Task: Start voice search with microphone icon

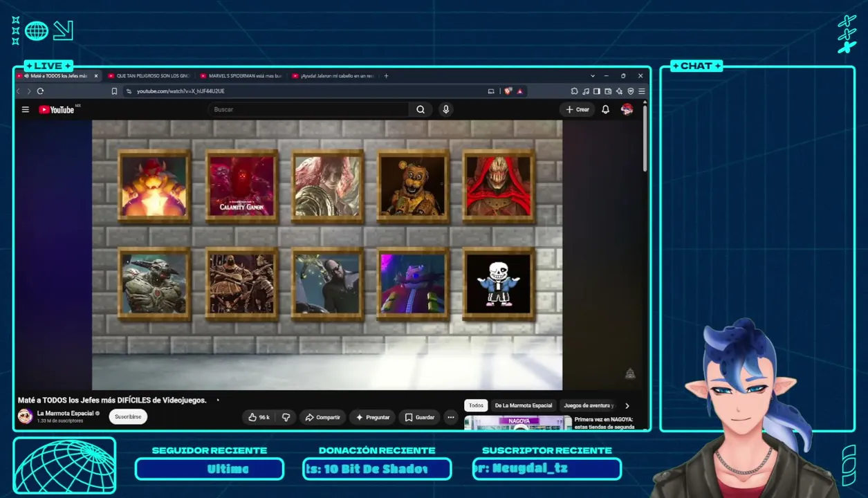Action: (x=446, y=109)
